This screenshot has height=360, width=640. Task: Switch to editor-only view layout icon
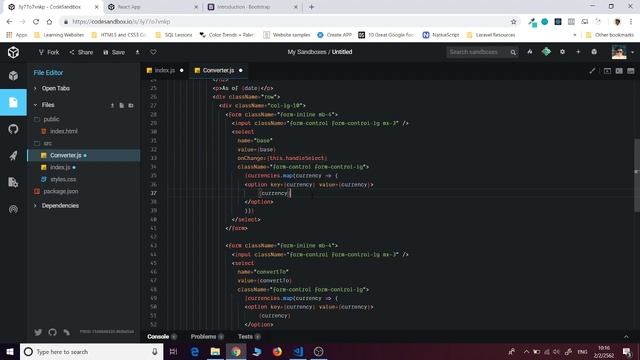[x=607, y=71]
